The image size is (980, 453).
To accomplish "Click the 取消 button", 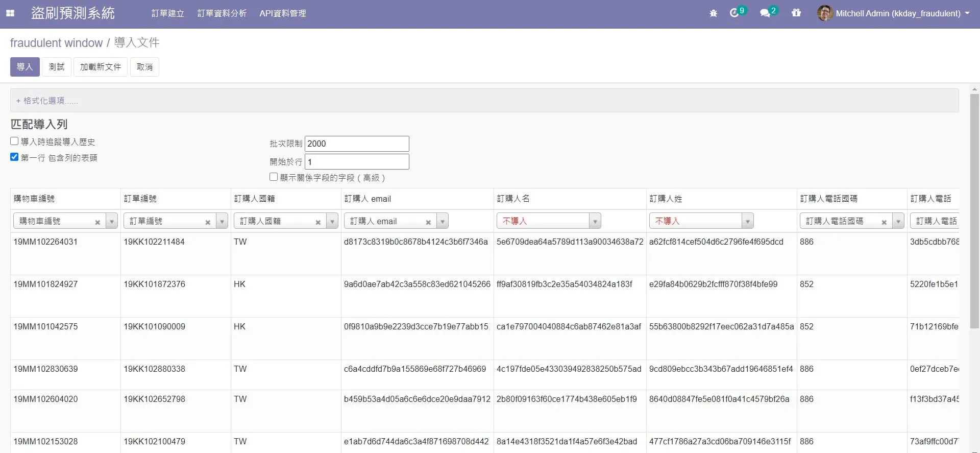I will [x=145, y=67].
